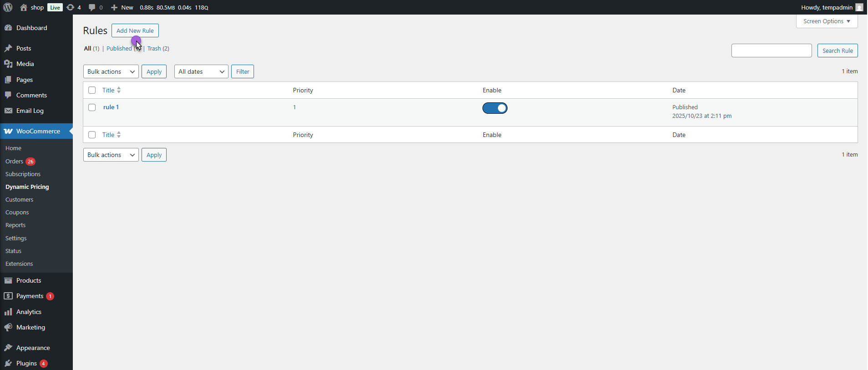Open the top Bulk actions dropdown
The image size is (868, 370).
click(x=111, y=71)
